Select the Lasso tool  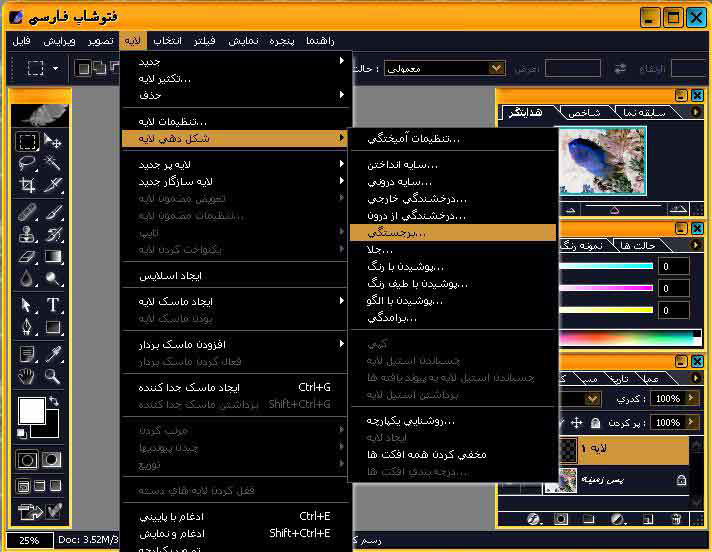27,163
